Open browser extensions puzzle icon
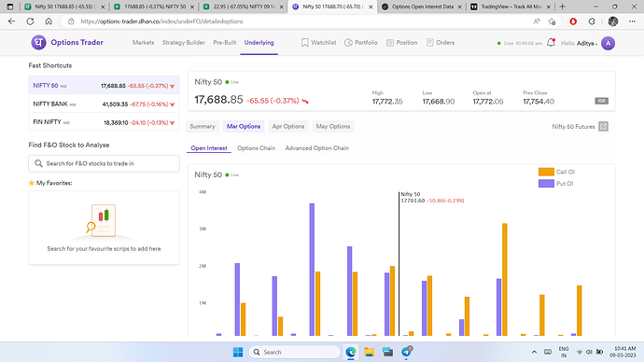 coord(592,21)
